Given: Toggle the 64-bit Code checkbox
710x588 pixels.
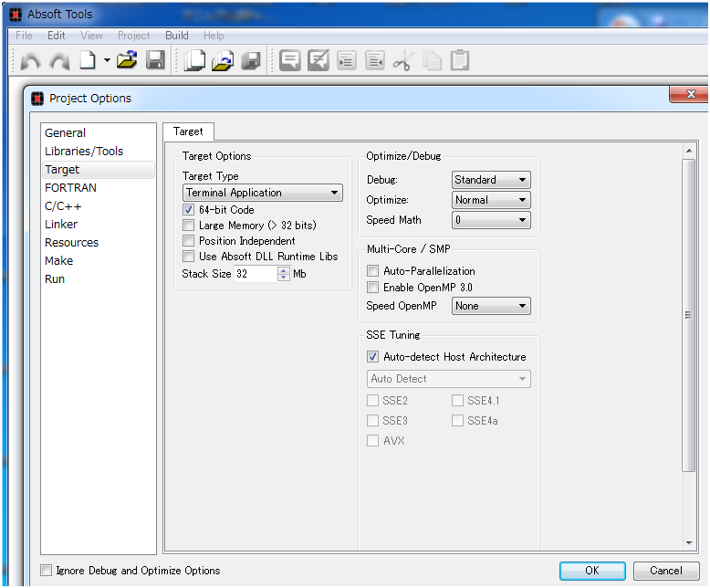Looking at the screenshot, I should pyautogui.click(x=188, y=210).
